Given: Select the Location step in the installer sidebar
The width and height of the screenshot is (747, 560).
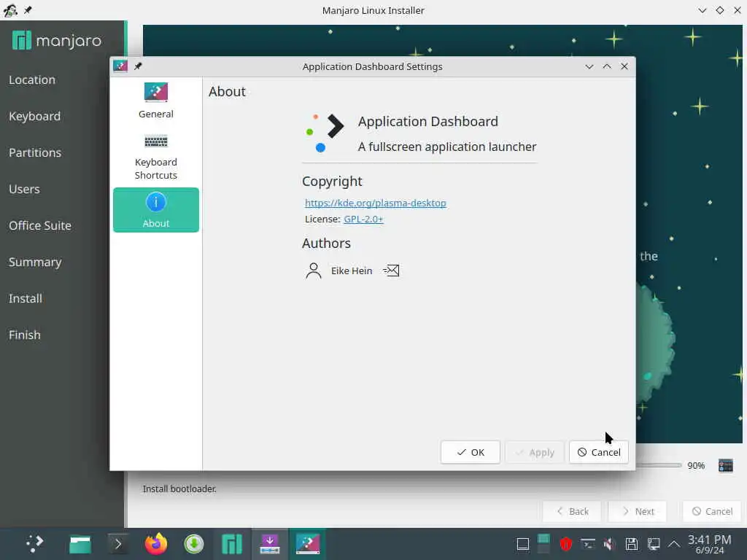Looking at the screenshot, I should coord(32,80).
